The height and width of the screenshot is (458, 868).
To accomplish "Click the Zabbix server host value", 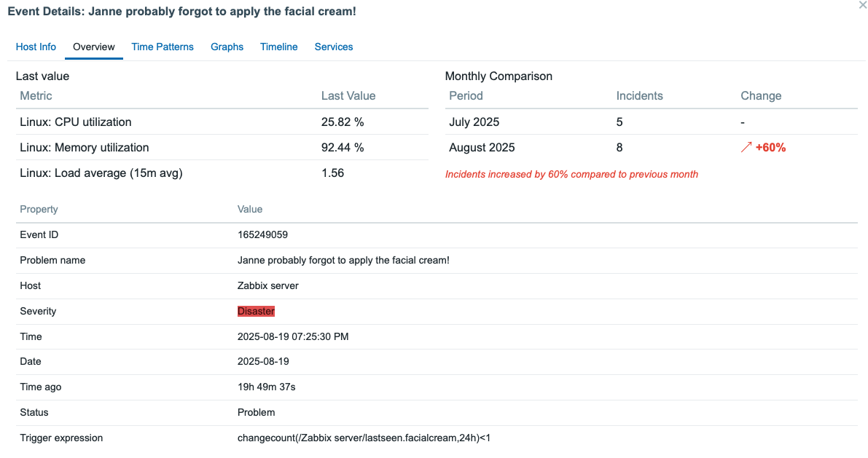I will [x=267, y=285].
